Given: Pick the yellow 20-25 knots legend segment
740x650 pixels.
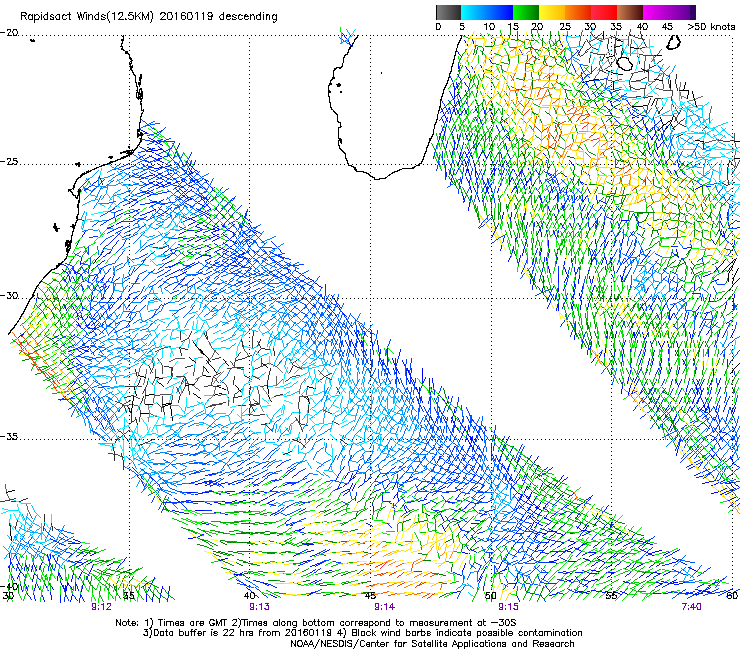Looking at the screenshot, I should 552,12.
